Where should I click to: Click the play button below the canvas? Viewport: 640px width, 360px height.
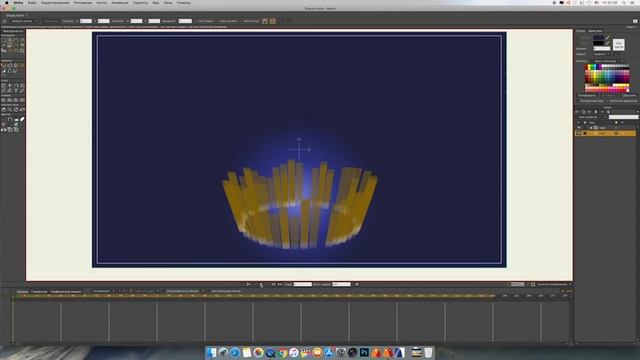[x=261, y=284]
